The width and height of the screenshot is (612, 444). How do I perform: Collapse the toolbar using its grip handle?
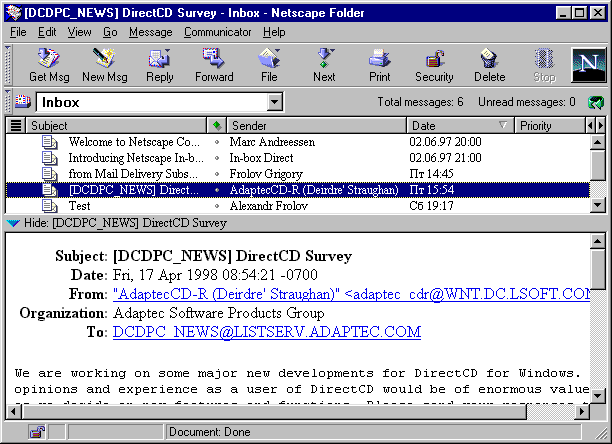click(x=7, y=65)
